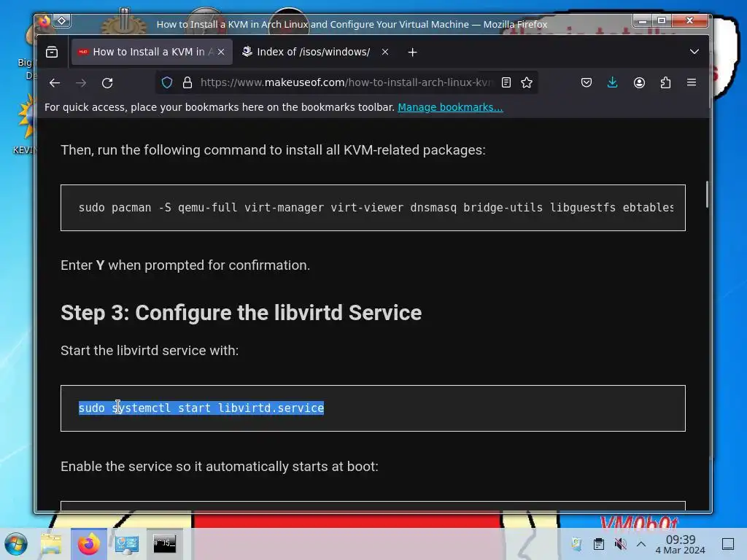Image resolution: width=747 pixels, height=560 pixels.
Task: Open the file manager folder taskbar icon
Action: [x=51, y=544]
